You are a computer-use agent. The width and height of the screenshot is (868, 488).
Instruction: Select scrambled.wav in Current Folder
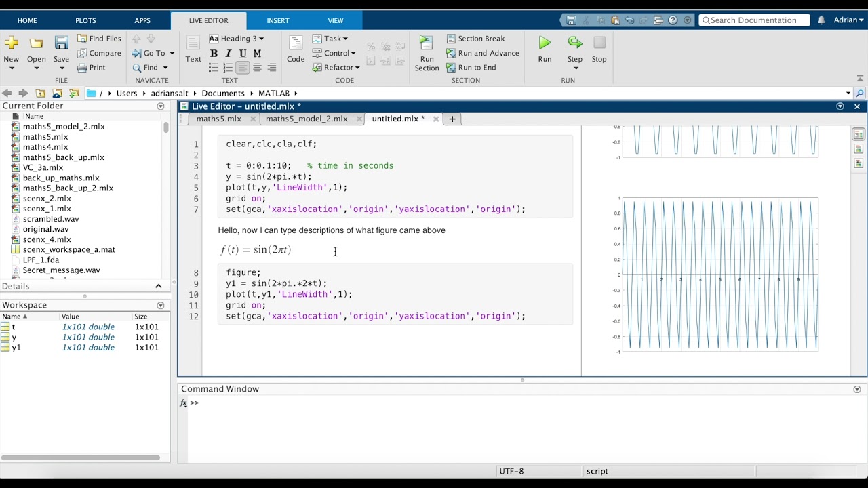point(51,219)
